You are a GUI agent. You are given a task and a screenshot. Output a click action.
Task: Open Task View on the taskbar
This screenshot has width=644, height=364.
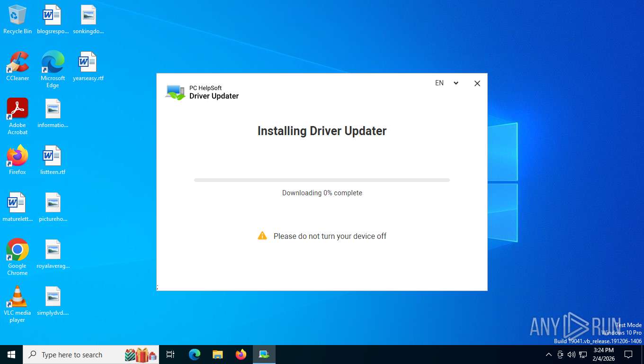(170, 355)
